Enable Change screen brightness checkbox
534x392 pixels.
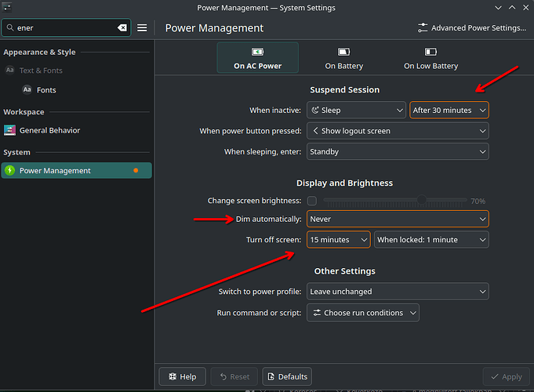click(311, 201)
